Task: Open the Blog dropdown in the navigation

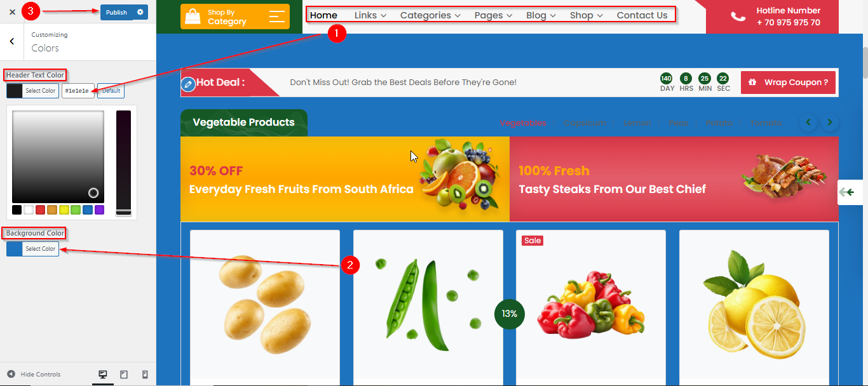Action: tap(541, 15)
